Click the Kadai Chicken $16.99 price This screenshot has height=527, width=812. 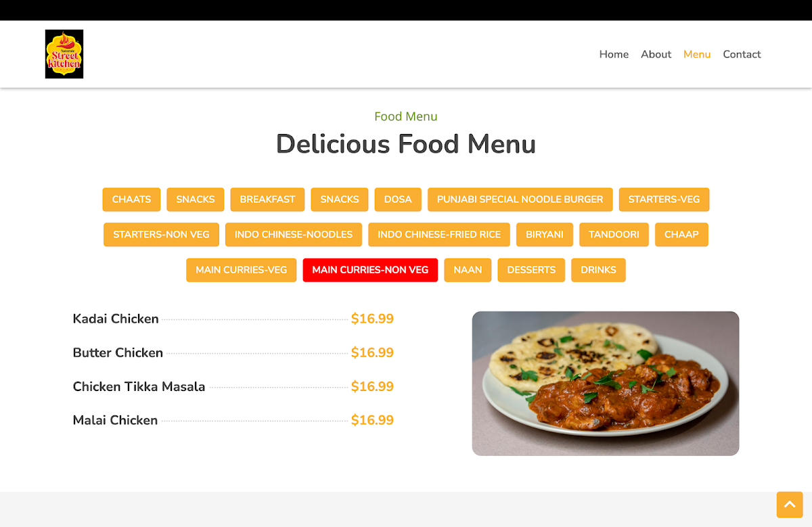(372, 319)
